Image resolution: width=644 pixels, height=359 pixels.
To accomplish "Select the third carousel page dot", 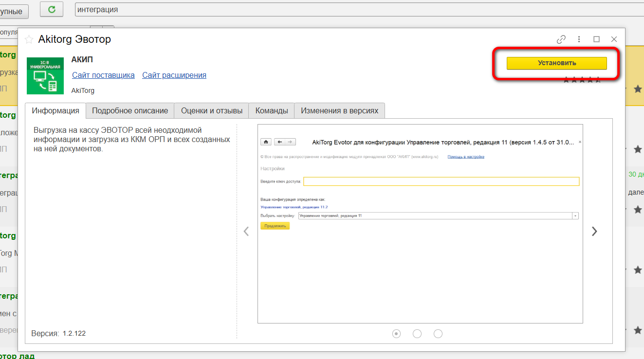I will pyautogui.click(x=438, y=333).
